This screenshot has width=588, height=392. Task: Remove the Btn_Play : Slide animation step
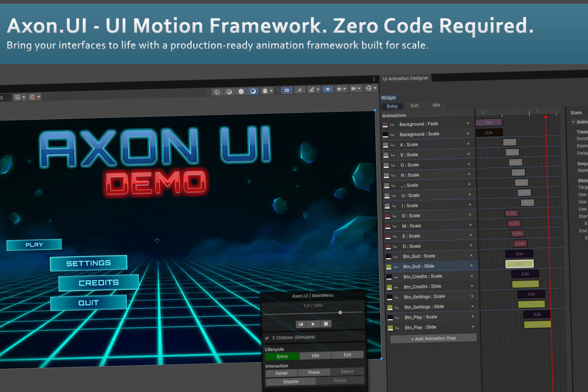click(x=473, y=327)
